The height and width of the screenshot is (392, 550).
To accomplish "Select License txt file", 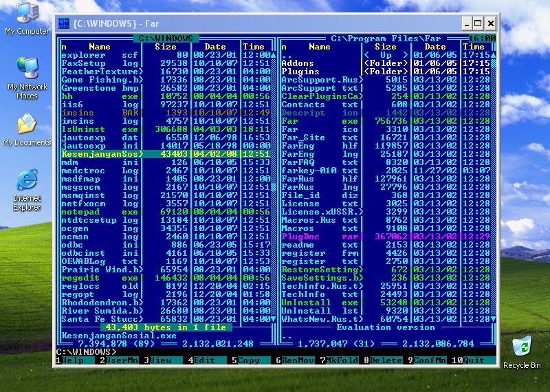I will (x=386, y=204).
